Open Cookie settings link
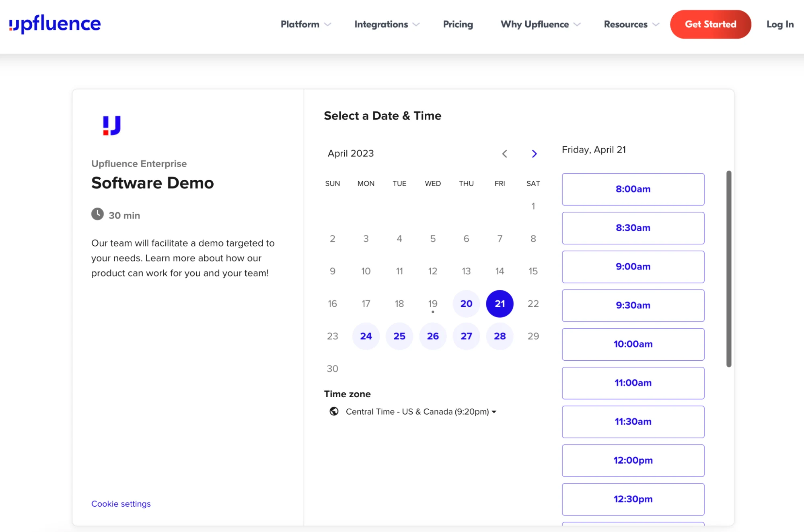The height and width of the screenshot is (532, 804). 121,504
